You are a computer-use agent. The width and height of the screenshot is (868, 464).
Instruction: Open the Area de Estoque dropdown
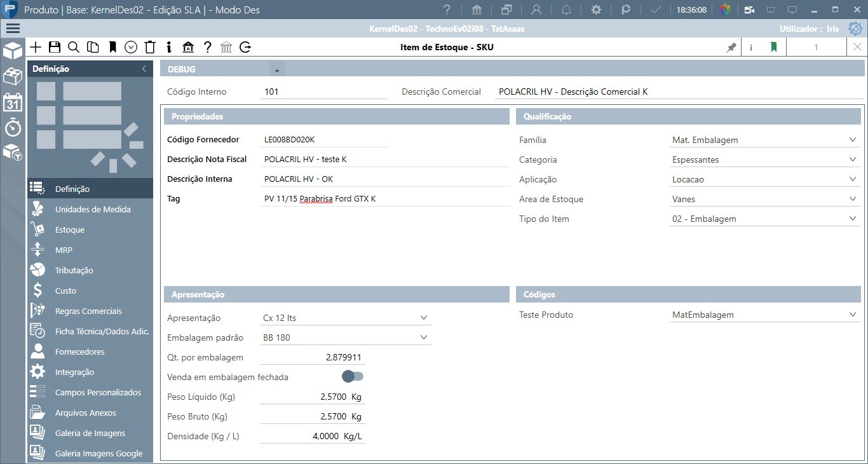click(x=853, y=199)
